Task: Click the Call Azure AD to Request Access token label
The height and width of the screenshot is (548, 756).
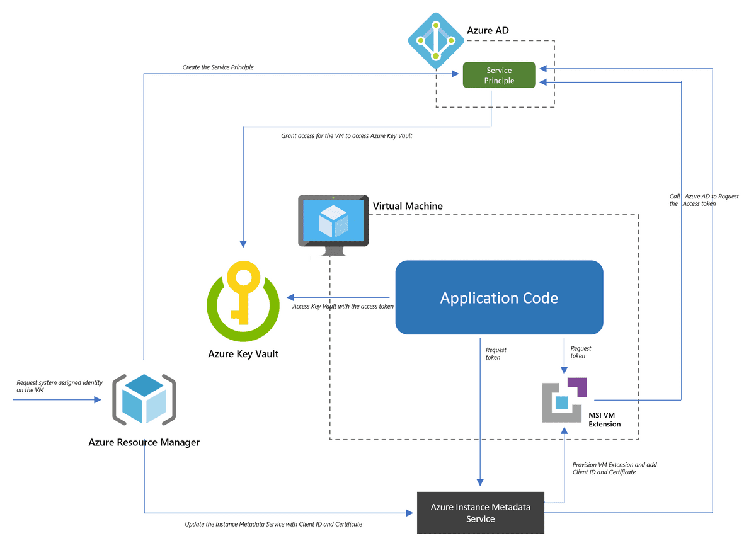Action: 702,200
